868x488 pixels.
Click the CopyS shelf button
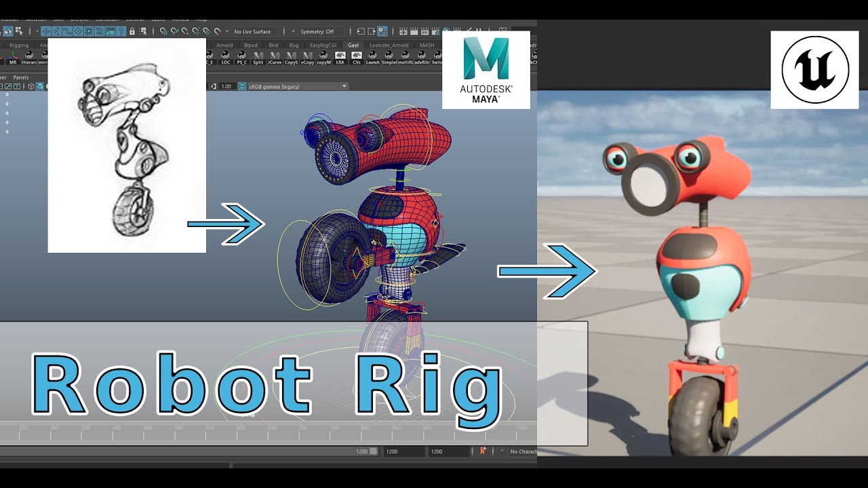point(292,58)
